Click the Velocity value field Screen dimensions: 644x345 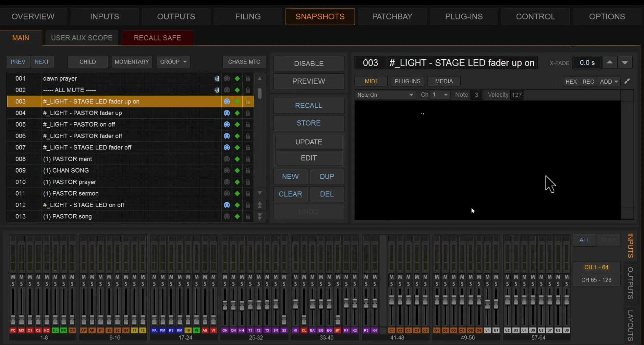click(517, 95)
